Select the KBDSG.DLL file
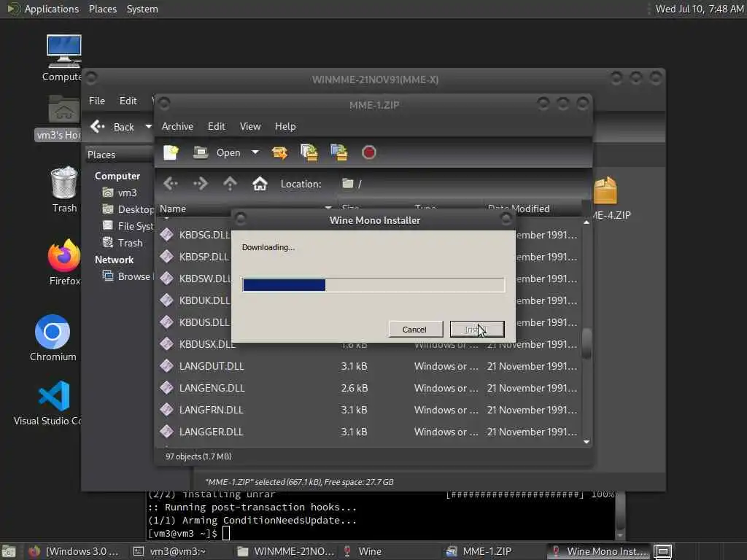747x560 pixels. [x=204, y=235]
